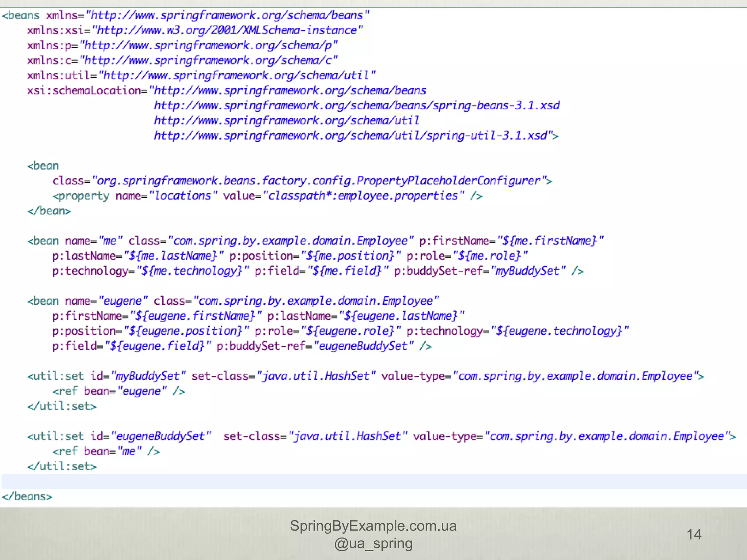Image resolution: width=747 pixels, height=560 pixels.
Task: Click the xmlns:xsi attribute name
Action: (55, 30)
